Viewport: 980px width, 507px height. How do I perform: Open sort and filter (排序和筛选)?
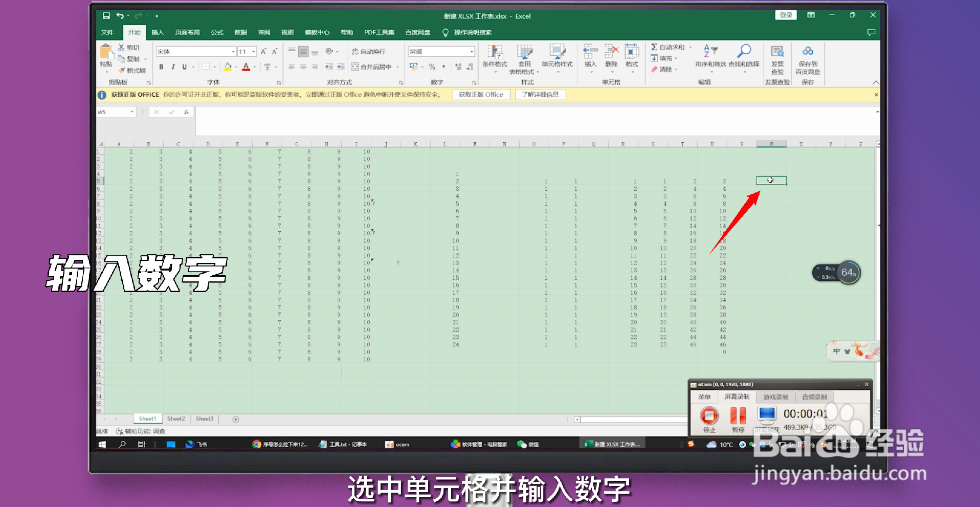pos(710,58)
